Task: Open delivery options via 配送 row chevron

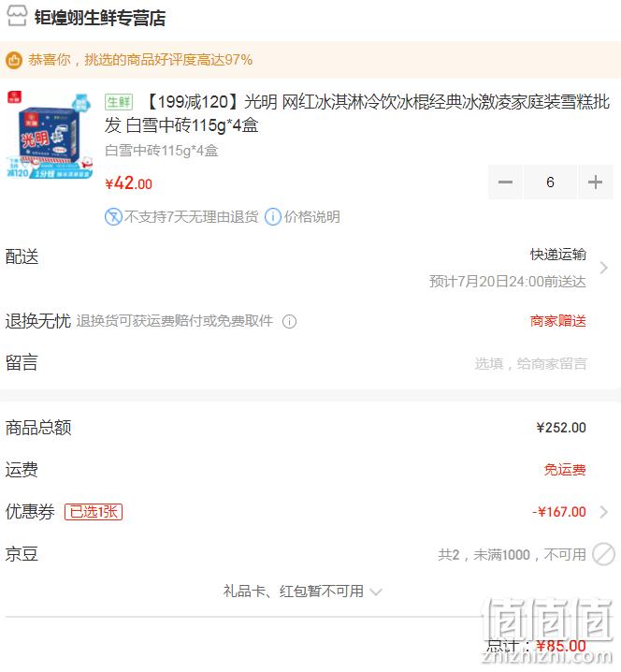Action: 604,268
